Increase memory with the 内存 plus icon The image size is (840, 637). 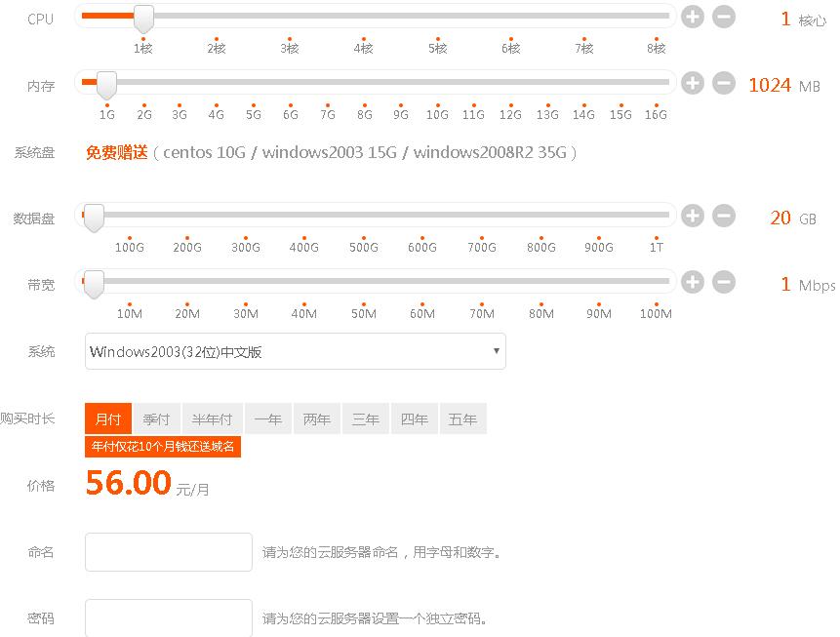692,83
